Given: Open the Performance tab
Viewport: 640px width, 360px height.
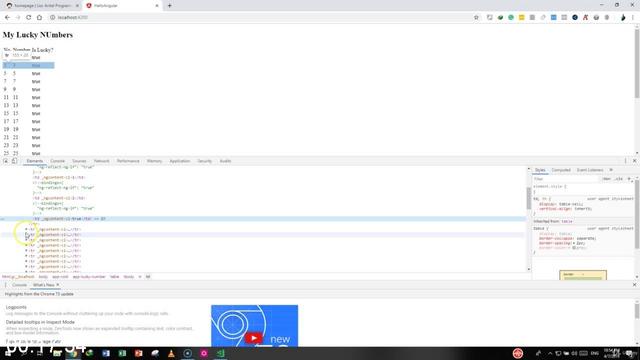Looking at the screenshot, I should (128, 161).
